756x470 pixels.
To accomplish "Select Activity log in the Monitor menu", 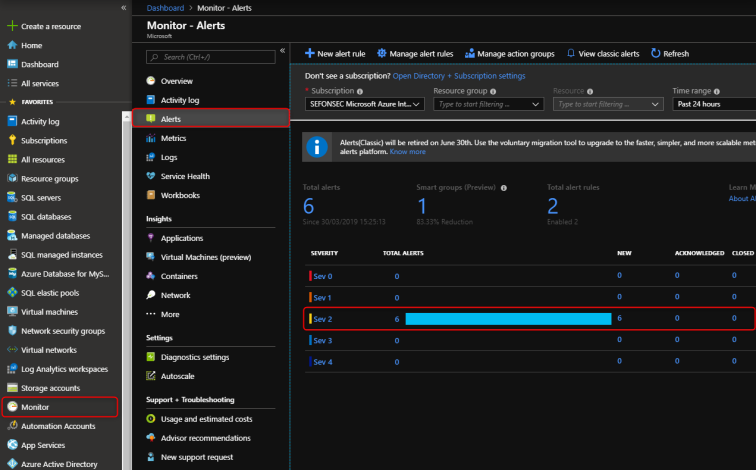I will [x=180, y=100].
